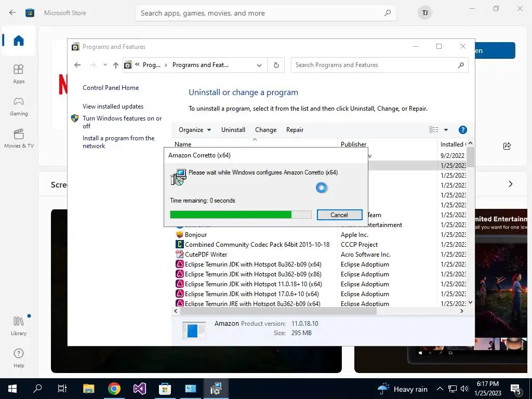The image size is (532, 399).
Task: Open View installed updates link
Action: [113, 106]
